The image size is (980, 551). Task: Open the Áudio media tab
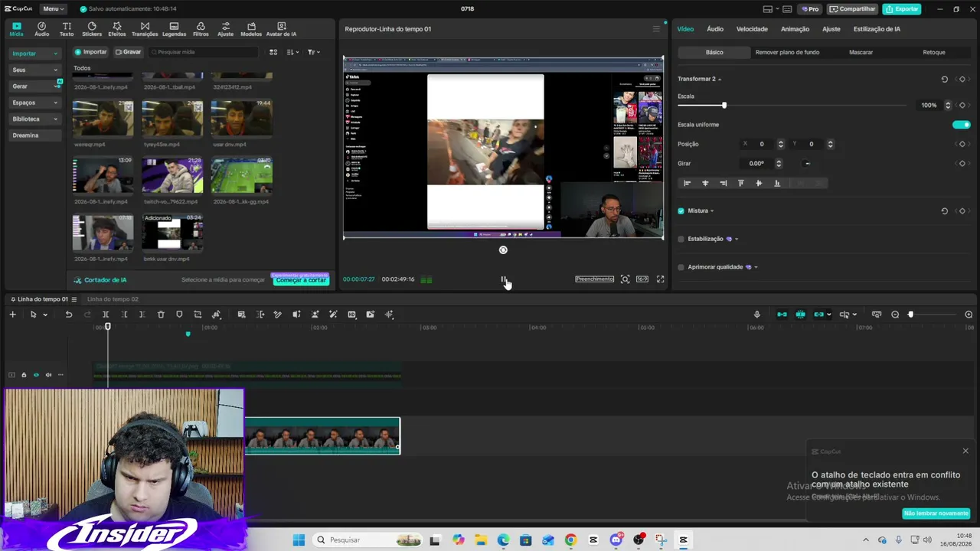click(41, 29)
